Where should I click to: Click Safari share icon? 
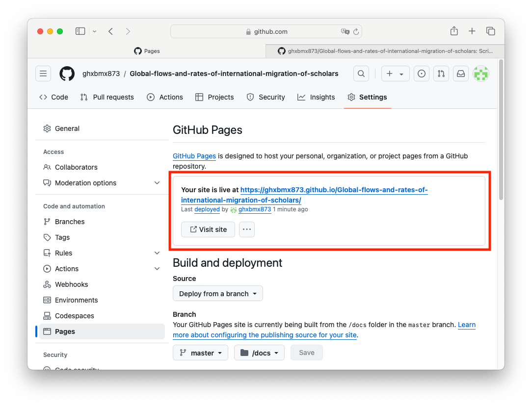454,31
